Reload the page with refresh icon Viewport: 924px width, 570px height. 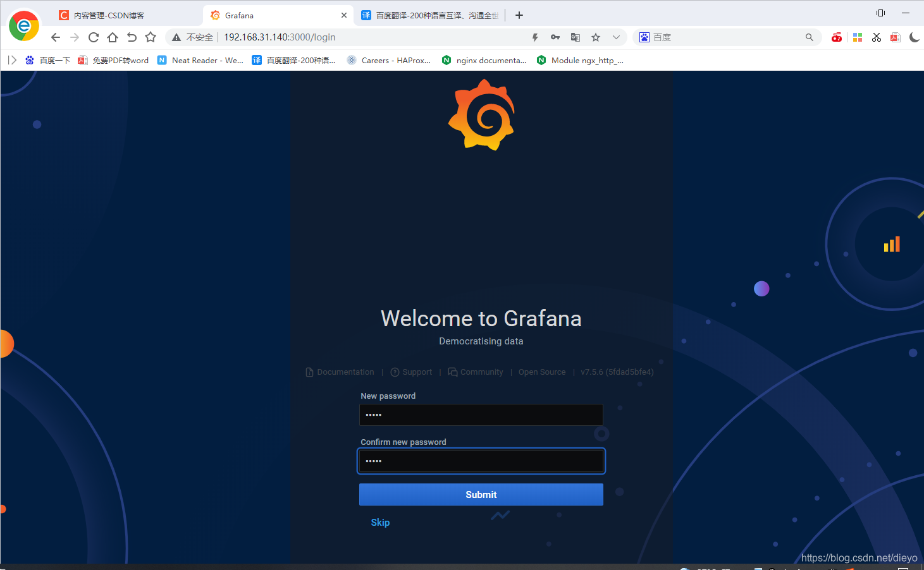[x=94, y=37]
